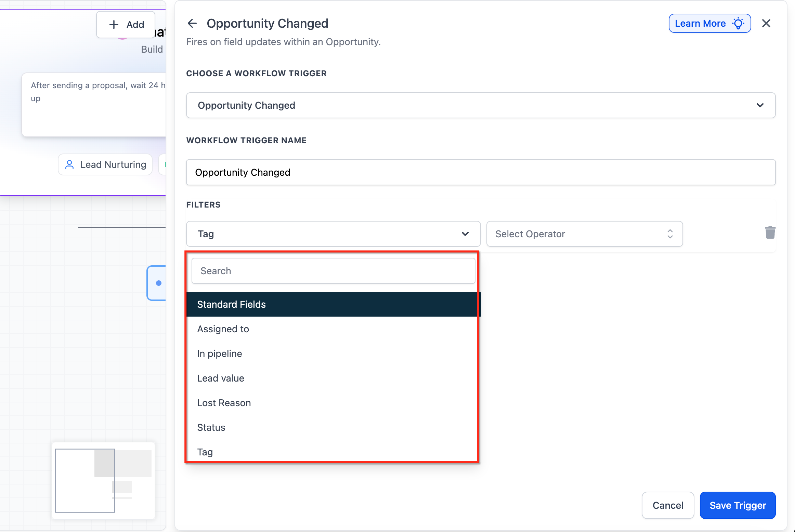Click the filter field Search box
The image size is (795, 532).
point(333,271)
